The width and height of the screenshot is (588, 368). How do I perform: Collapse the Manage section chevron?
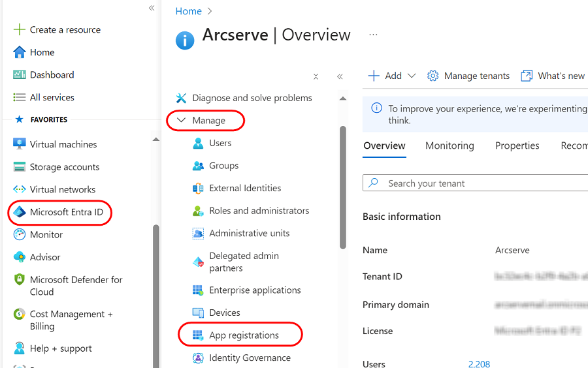click(x=181, y=121)
